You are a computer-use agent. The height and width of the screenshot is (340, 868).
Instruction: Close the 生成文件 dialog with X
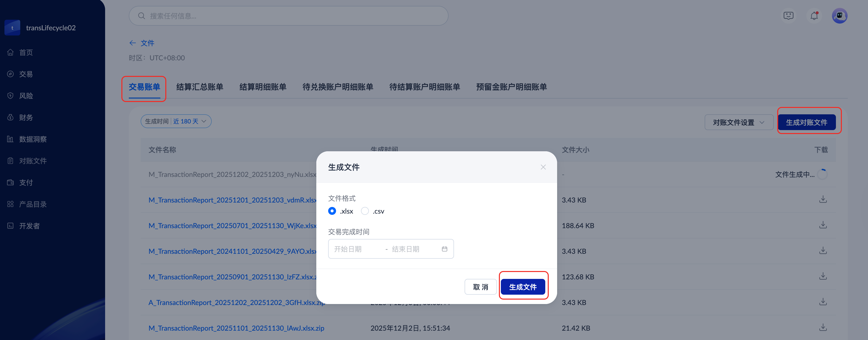(x=543, y=167)
